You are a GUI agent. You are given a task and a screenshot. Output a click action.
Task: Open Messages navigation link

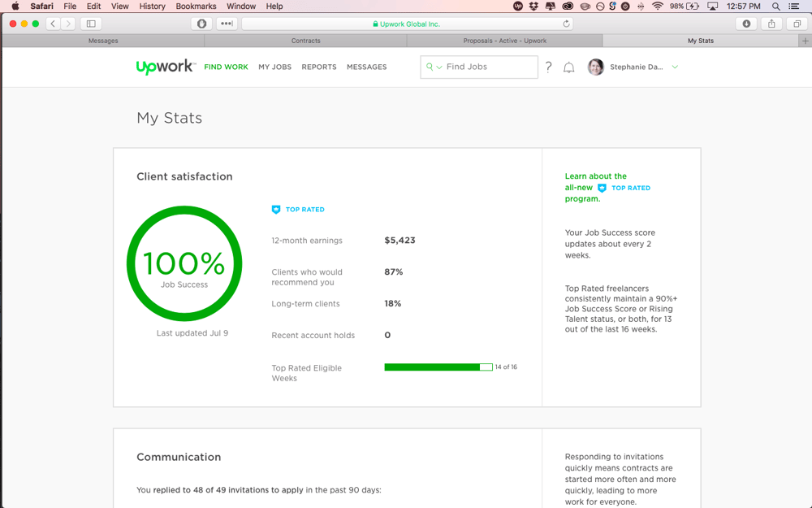(367, 67)
